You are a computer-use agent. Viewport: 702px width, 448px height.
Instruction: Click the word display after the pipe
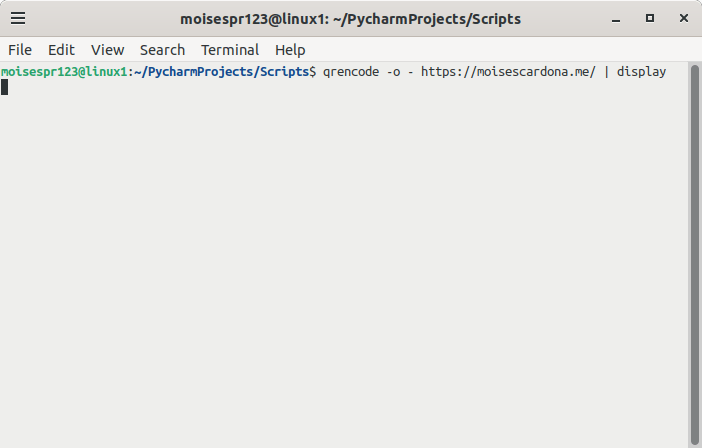(641, 72)
